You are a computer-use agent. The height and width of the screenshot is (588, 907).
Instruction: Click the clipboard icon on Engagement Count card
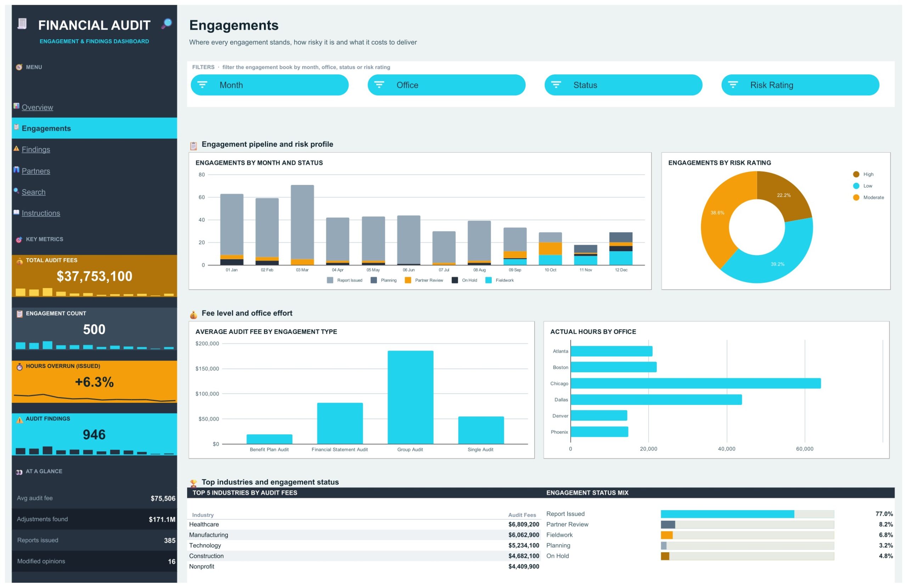tap(19, 314)
